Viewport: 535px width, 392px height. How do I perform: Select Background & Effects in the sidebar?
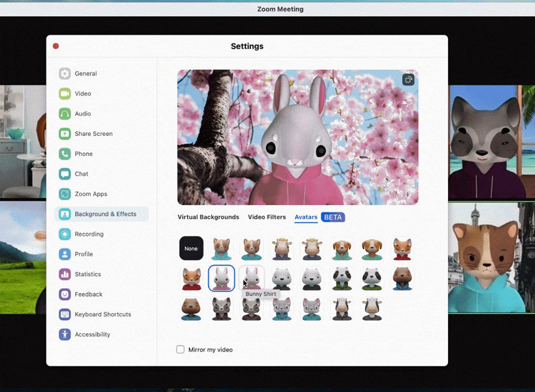(101, 214)
